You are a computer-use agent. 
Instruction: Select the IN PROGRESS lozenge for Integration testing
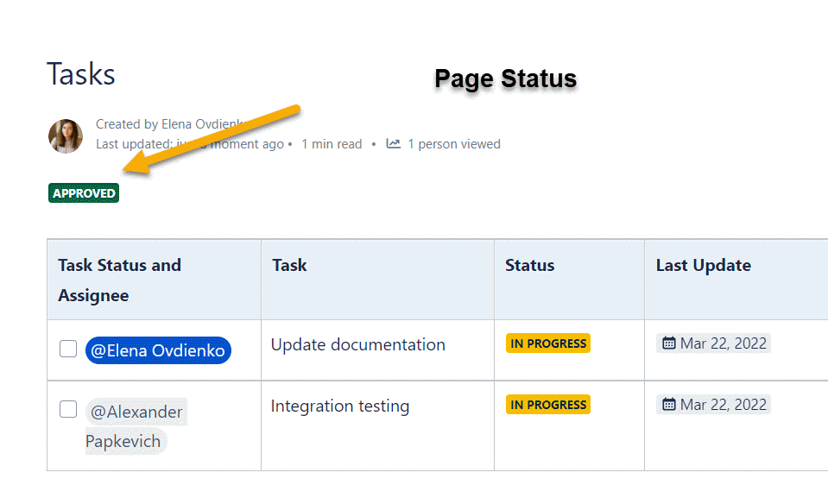pos(547,404)
